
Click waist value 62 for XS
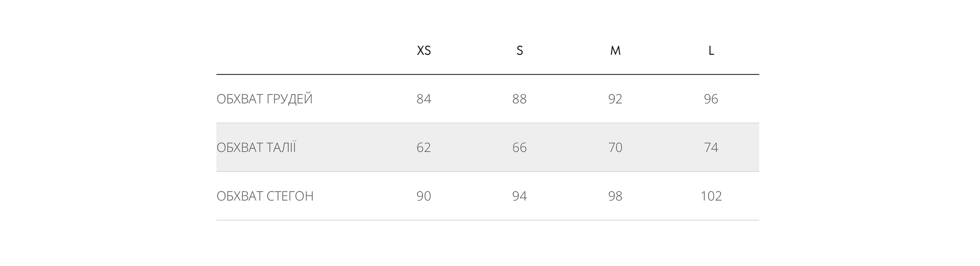click(x=424, y=147)
